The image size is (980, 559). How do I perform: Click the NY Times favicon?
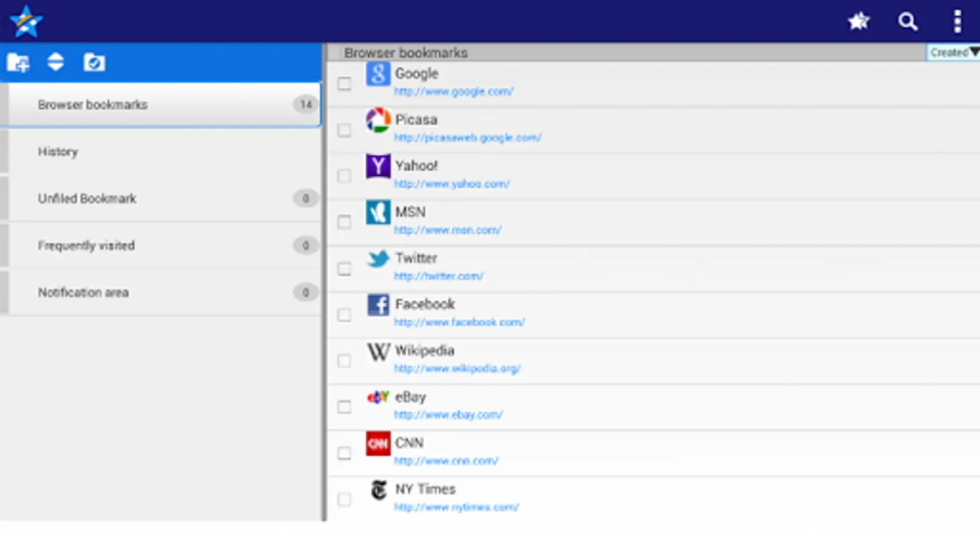click(378, 489)
